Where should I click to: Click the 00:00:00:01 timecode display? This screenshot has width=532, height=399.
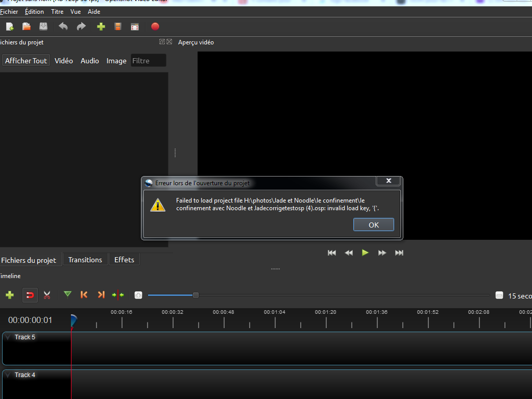(x=30, y=320)
